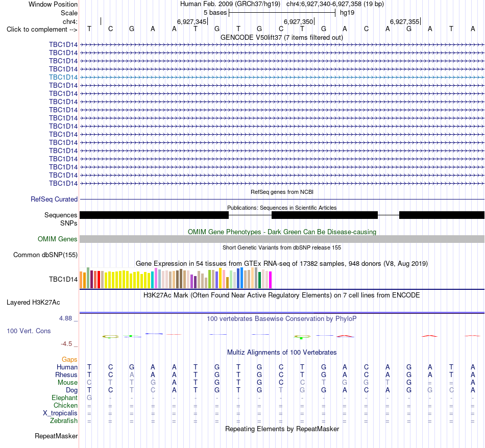Click the middle black Sequences block
The height and width of the screenshot is (448, 485).
tap(325, 215)
